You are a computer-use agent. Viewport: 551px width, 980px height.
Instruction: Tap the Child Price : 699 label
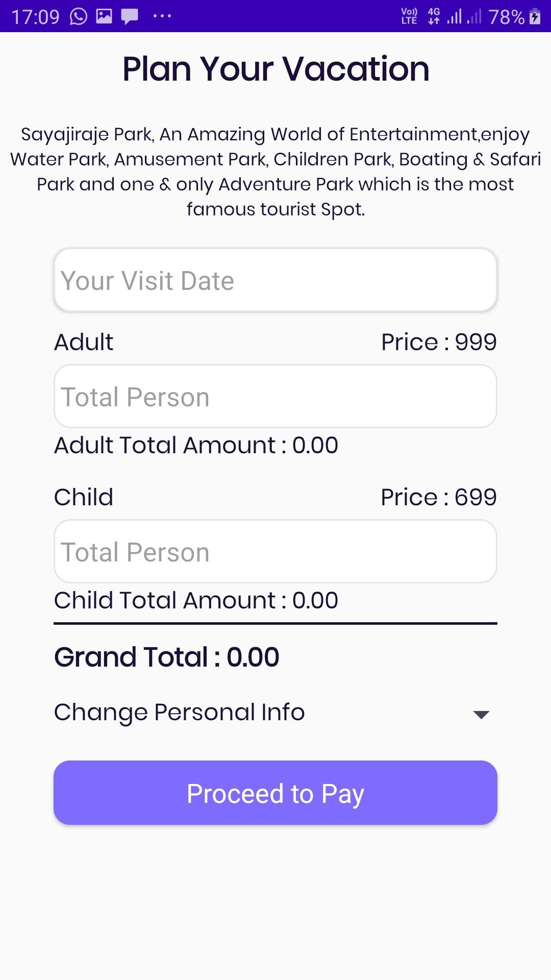(439, 497)
